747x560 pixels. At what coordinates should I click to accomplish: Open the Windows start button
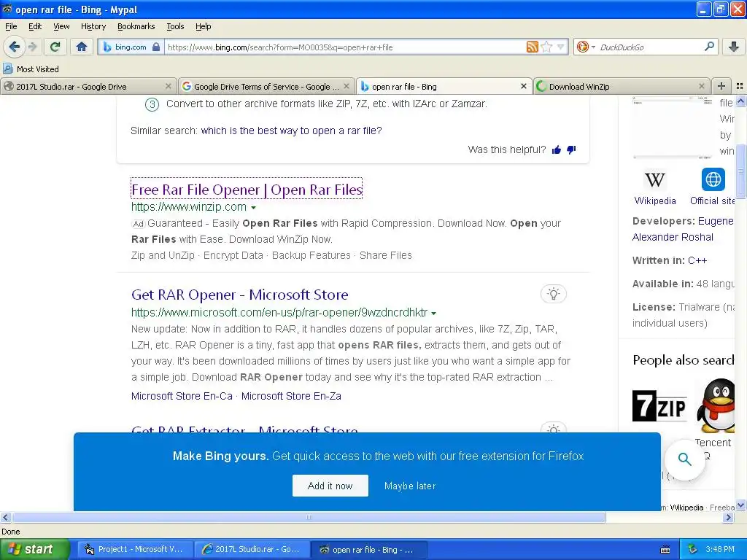(35, 549)
